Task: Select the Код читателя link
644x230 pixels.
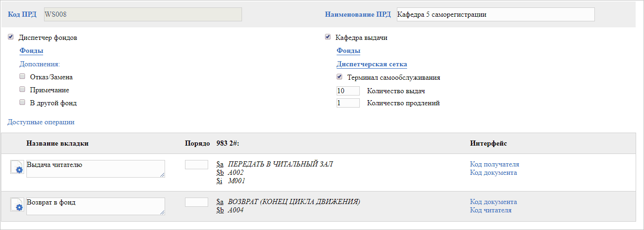Action: [x=491, y=210]
